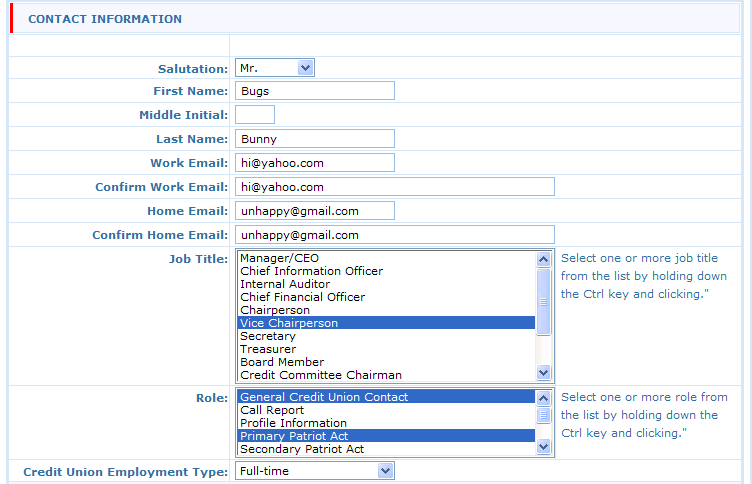Image resolution: width=752 pixels, height=484 pixels.
Task: Choose Internal Auditor in Job Title list
Action: click(387, 284)
